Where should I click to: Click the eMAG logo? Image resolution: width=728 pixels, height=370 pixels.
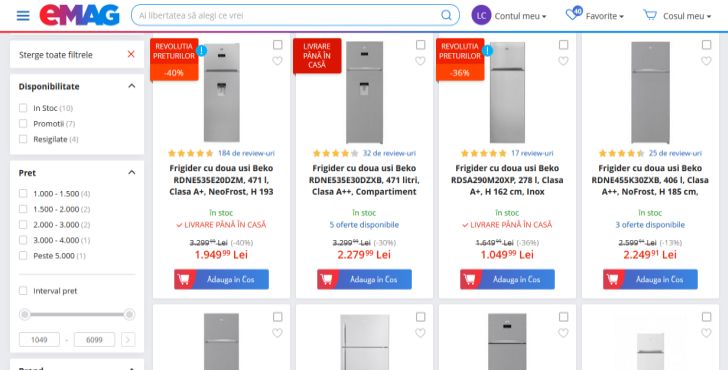[x=79, y=15]
